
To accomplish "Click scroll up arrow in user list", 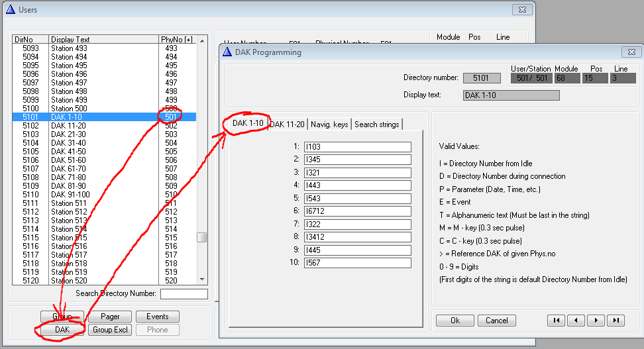I will (202, 40).
